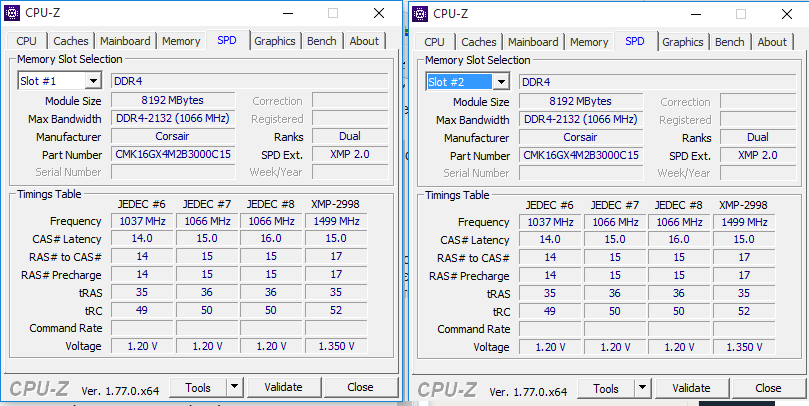Open the CPU tab in left window
Image resolution: width=809 pixels, height=406 pixels.
pyautogui.click(x=26, y=41)
